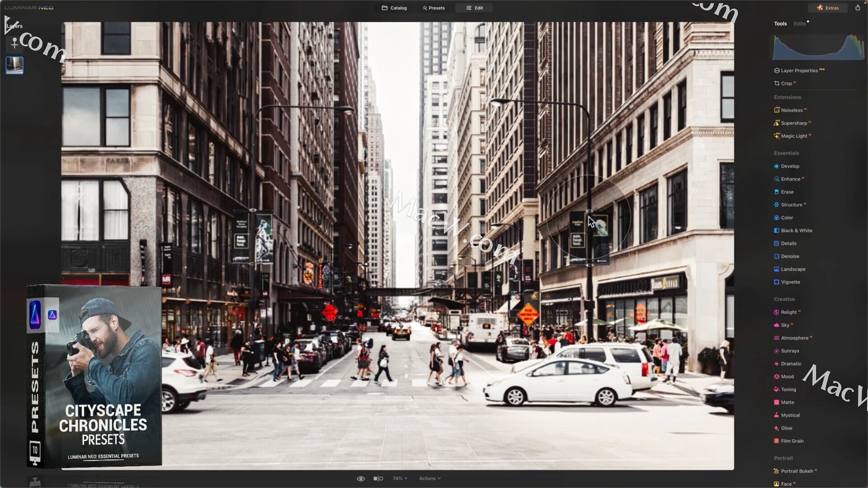Viewport: 868px width, 488px height.
Task: Click the Noiseless extension icon
Action: 777,110
